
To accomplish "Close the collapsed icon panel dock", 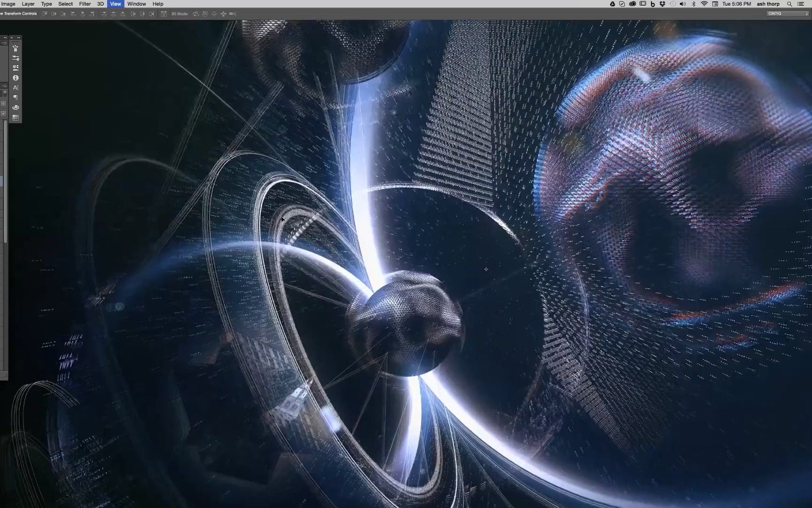I will pyautogui.click(x=12, y=38).
